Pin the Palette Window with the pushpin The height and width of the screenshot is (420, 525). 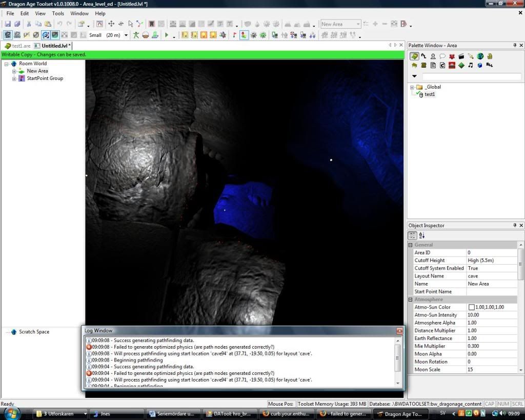coord(515,46)
